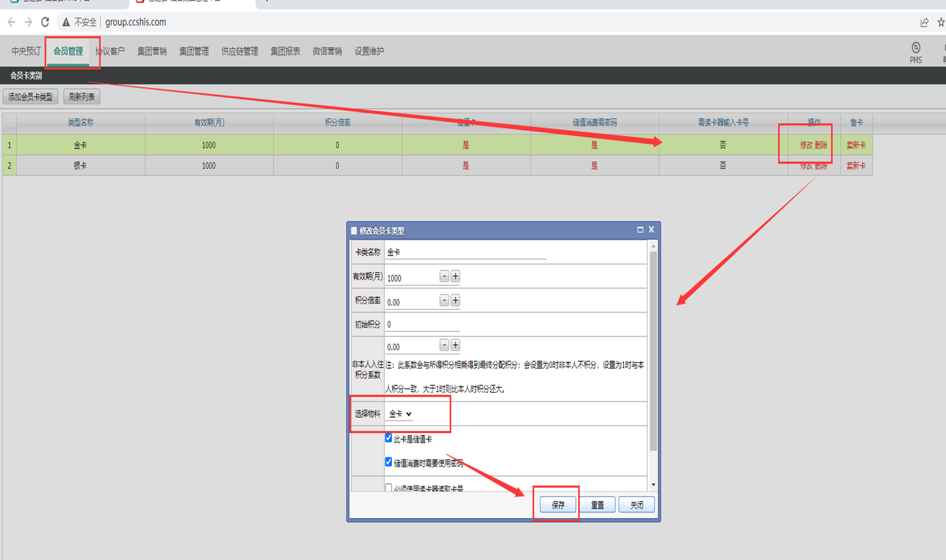Decrease 积分倍率 with the minus stepper

point(444,300)
